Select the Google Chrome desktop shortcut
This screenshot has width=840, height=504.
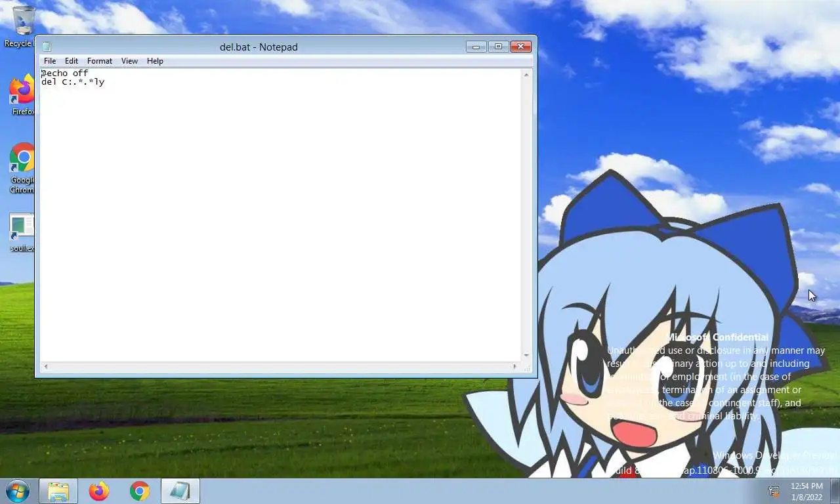[22, 168]
